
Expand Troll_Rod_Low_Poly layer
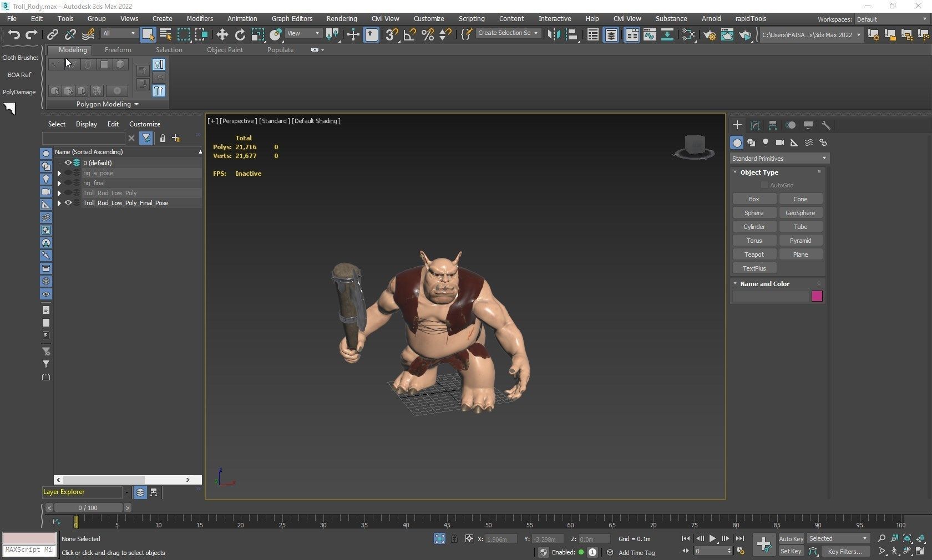[59, 193]
